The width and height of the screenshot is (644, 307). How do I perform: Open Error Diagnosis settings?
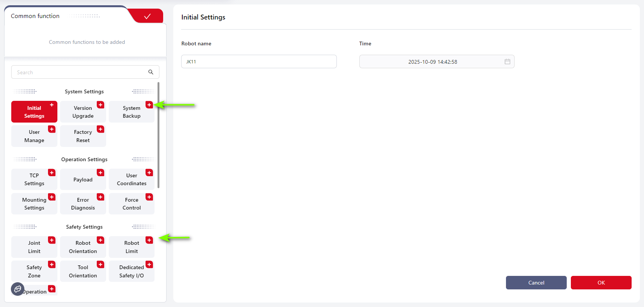[x=83, y=204]
